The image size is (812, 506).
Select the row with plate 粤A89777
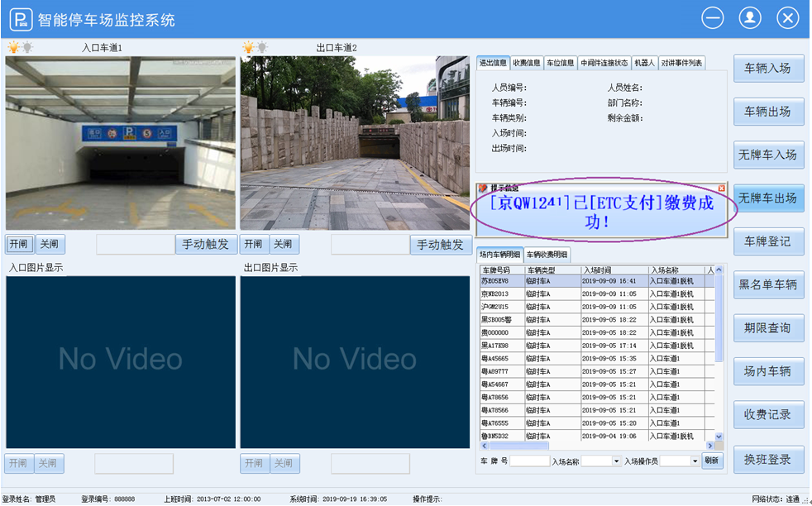pyautogui.click(x=597, y=372)
